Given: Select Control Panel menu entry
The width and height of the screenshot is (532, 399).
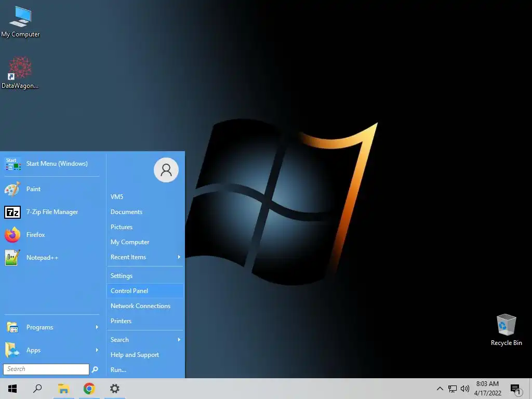Looking at the screenshot, I should click(x=145, y=291).
